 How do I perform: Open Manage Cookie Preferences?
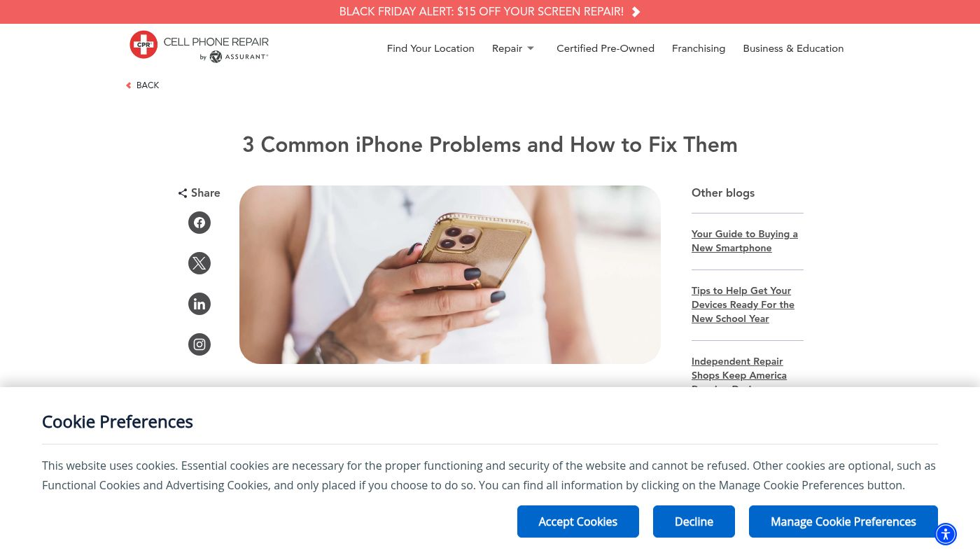click(843, 521)
